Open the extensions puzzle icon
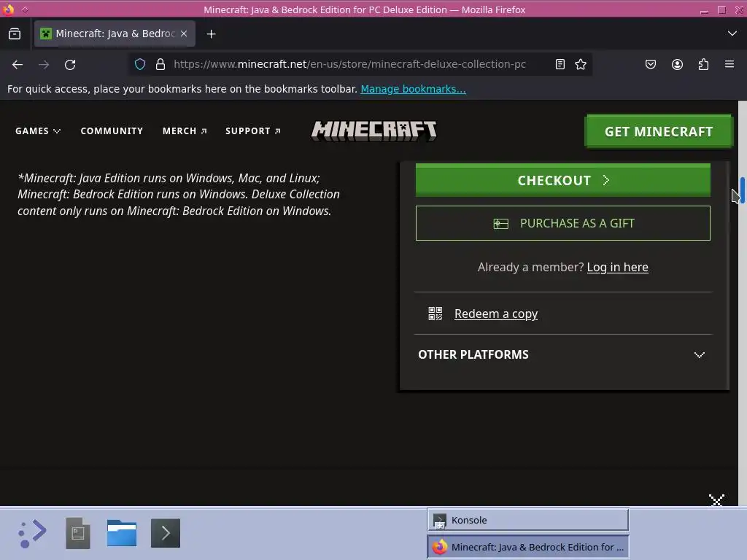Viewport: 747px width, 560px height. 703,64
